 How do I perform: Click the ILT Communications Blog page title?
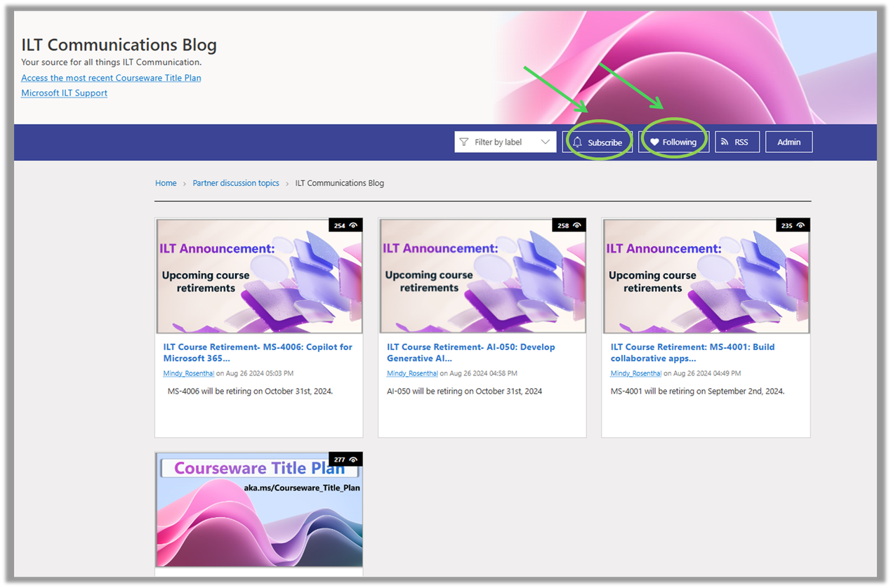(119, 45)
